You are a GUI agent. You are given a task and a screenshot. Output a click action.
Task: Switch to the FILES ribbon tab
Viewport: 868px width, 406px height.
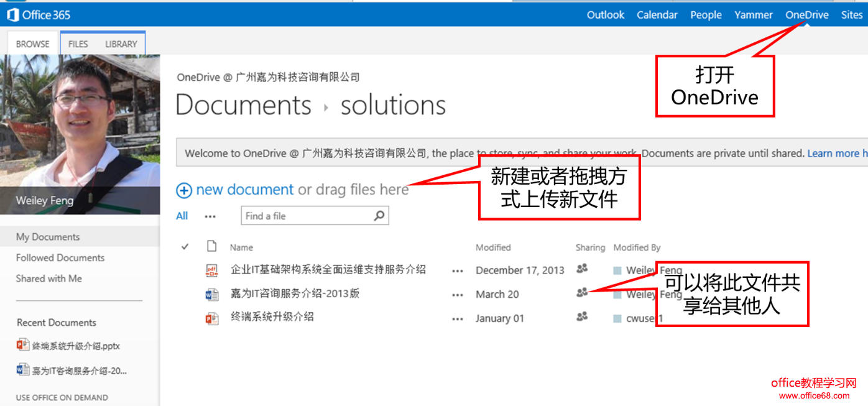click(78, 44)
